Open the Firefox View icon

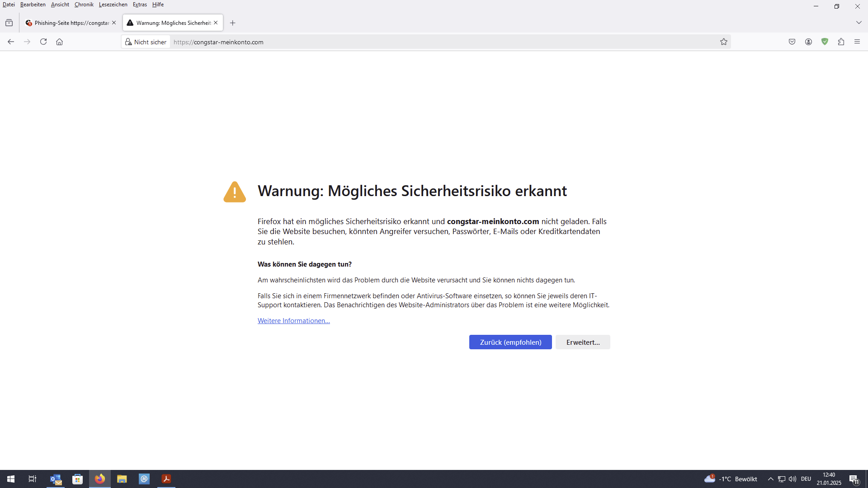click(9, 23)
